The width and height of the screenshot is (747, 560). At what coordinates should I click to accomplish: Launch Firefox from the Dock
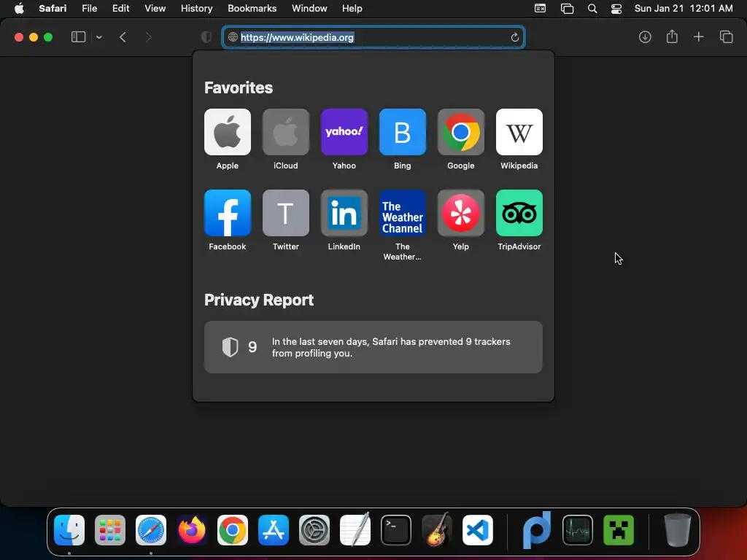[x=192, y=530]
